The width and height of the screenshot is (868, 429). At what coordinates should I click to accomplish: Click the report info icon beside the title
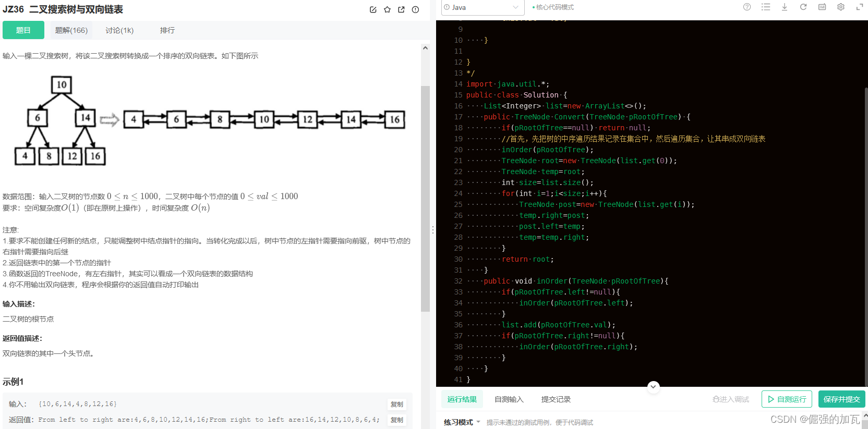tap(415, 9)
